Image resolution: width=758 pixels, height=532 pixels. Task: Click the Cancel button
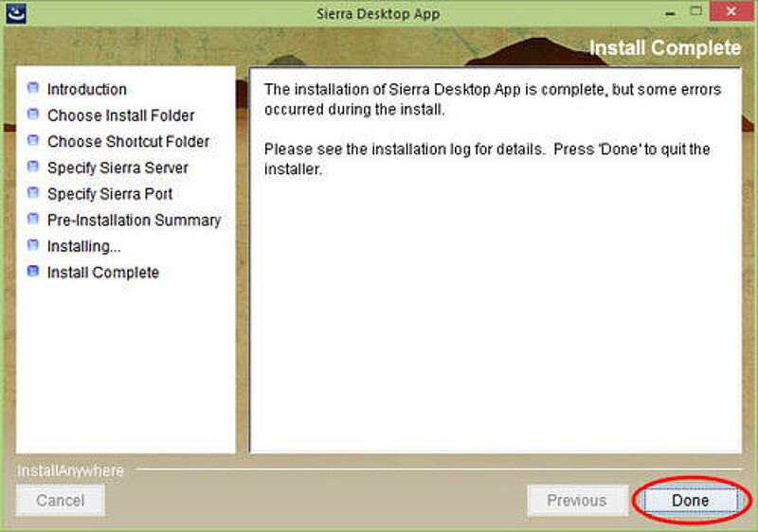click(x=61, y=500)
